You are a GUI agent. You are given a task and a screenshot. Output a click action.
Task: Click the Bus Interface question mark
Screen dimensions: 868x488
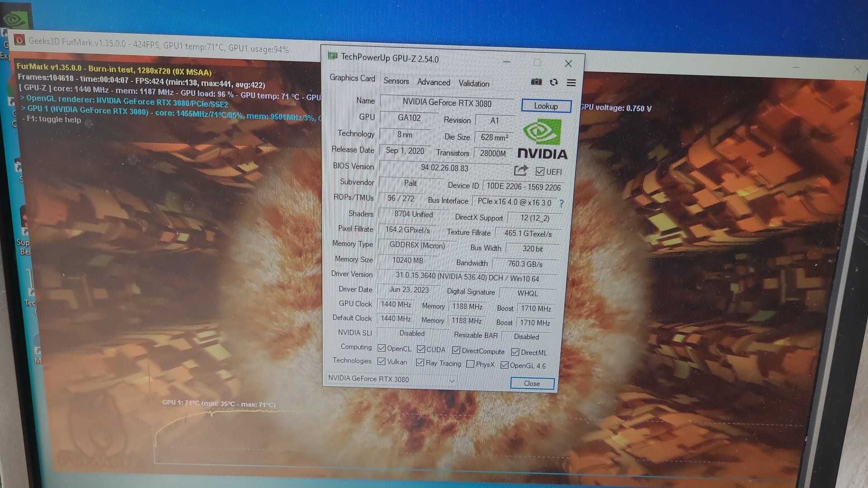561,203
